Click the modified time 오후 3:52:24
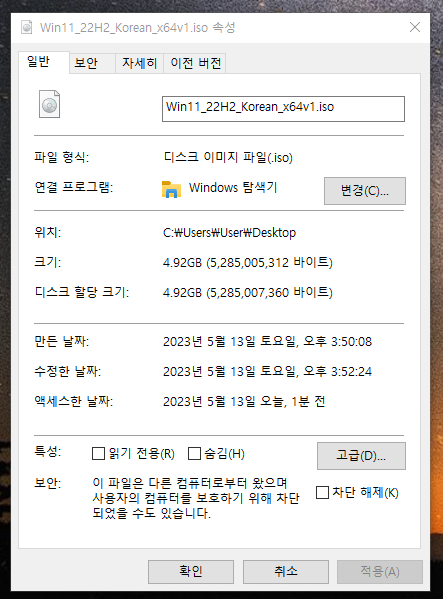The height and width of the screenshot is (599, 443). 338,371
